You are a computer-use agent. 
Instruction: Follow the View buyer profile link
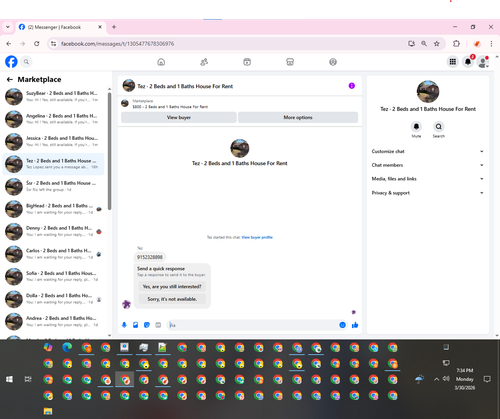pyautogui.click(x=257, y=237)
